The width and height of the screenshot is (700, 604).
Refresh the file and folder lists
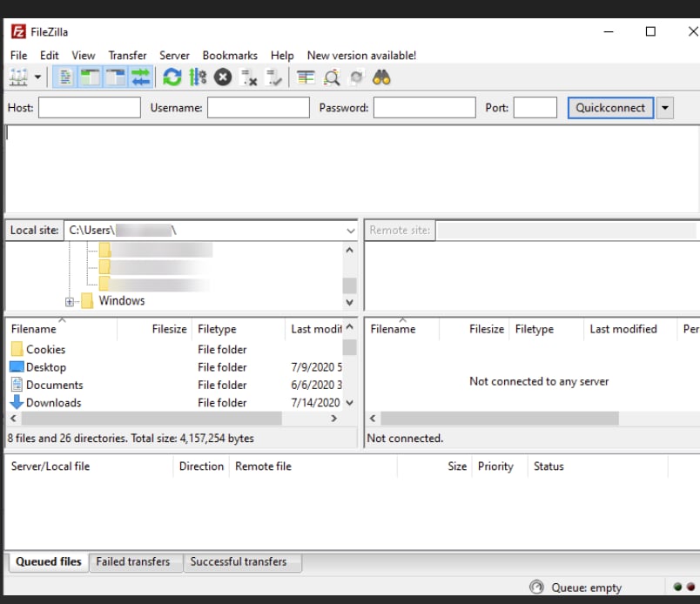172,77
